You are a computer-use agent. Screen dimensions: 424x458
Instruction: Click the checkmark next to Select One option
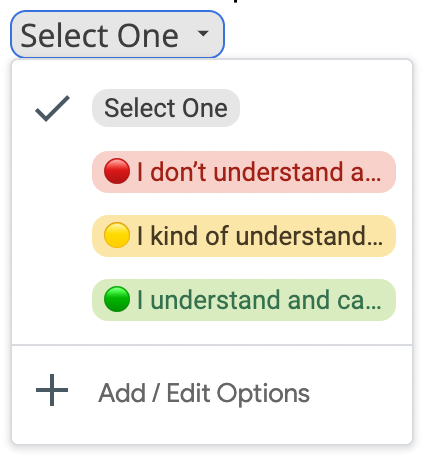53,109
